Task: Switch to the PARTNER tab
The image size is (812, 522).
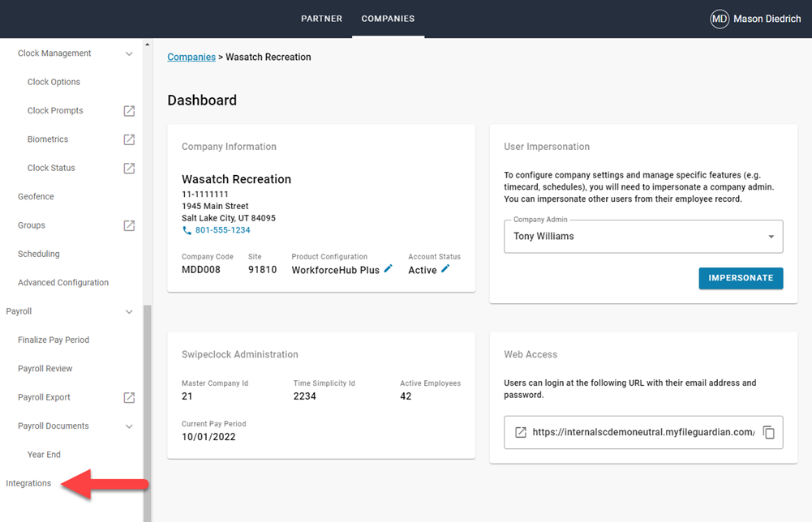Action: coord(321,18)
